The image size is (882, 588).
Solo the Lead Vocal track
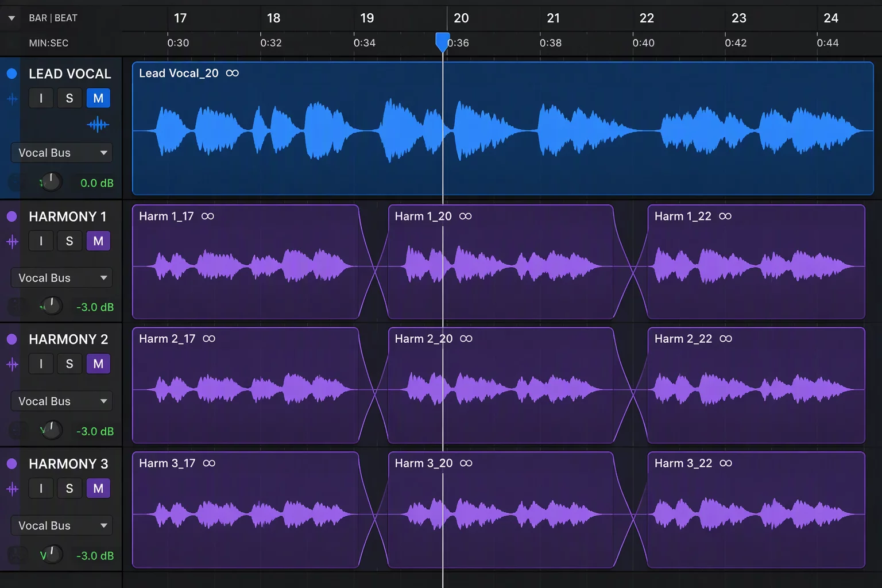tap(69, 98)
